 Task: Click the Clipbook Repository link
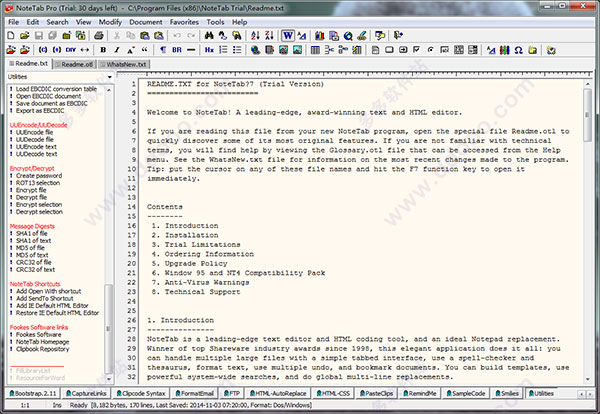tap(42, 349)
